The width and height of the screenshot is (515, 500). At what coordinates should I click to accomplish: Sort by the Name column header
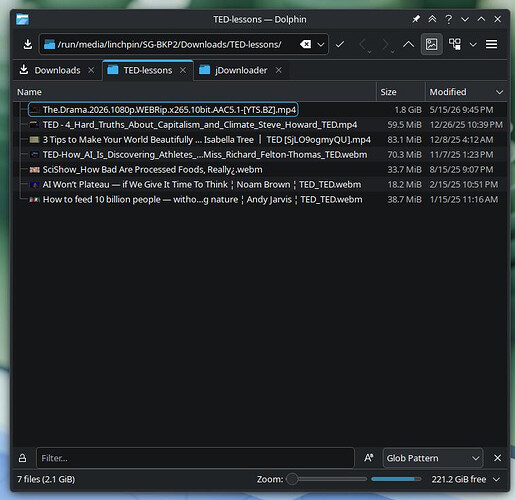(195, 92)
